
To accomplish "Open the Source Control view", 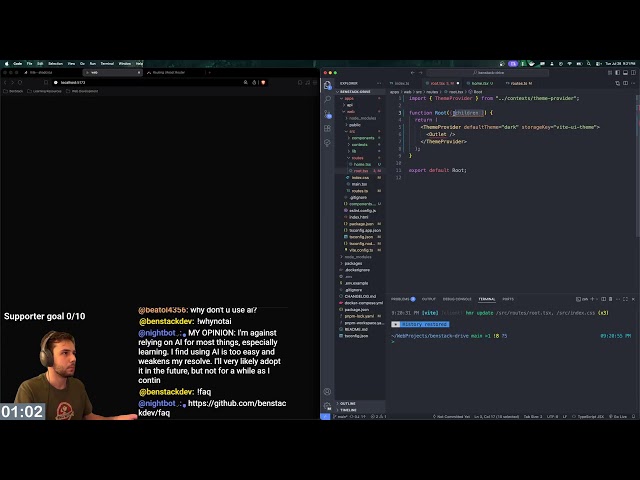I will point(327,114).
